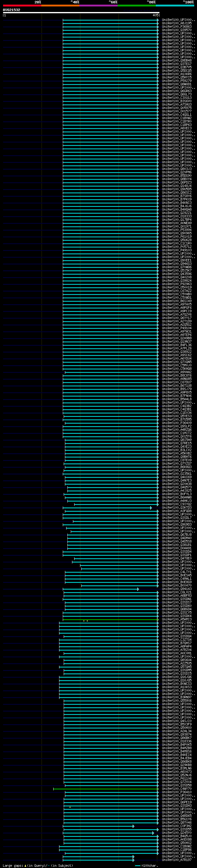Select hit label UniRef100_Q3KTD3
Screen dimensions: 197x868
(x=177, y=508)
